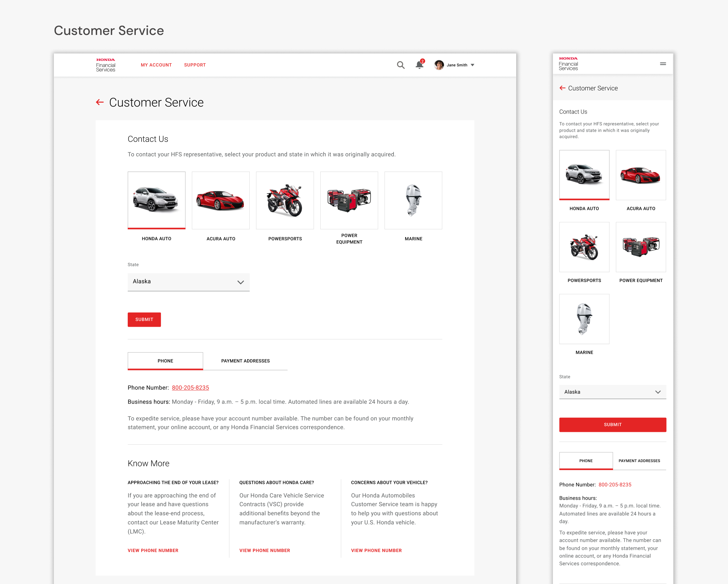Click the Know More heading
The height and width of the screenshot is (584, 728).
149,464
